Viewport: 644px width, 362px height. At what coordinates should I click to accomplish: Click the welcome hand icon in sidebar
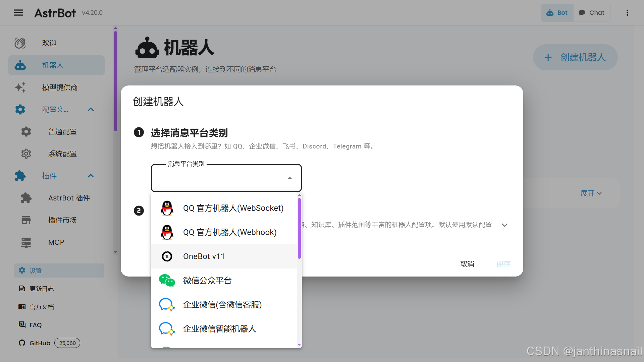click(x=20, y=43)
